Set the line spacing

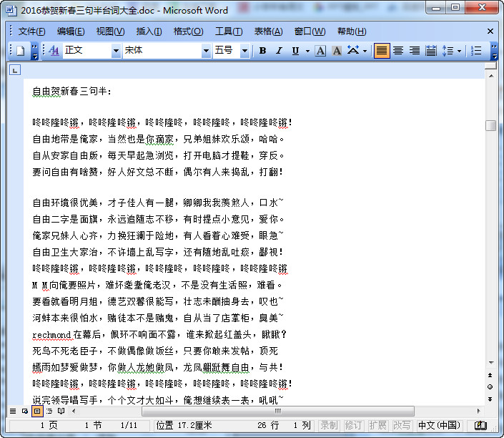pos(448,51)
